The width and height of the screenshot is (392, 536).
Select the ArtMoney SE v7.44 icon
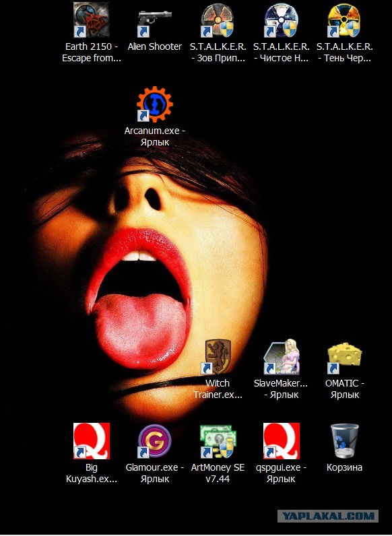click(x=218, y=441)
